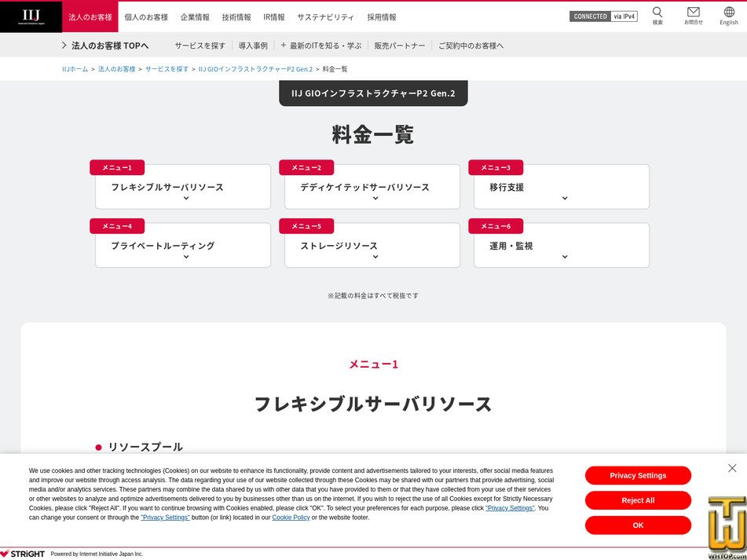Open first "Privacy Settings" text link in banner
747x560 pixels.
point(511,508)
